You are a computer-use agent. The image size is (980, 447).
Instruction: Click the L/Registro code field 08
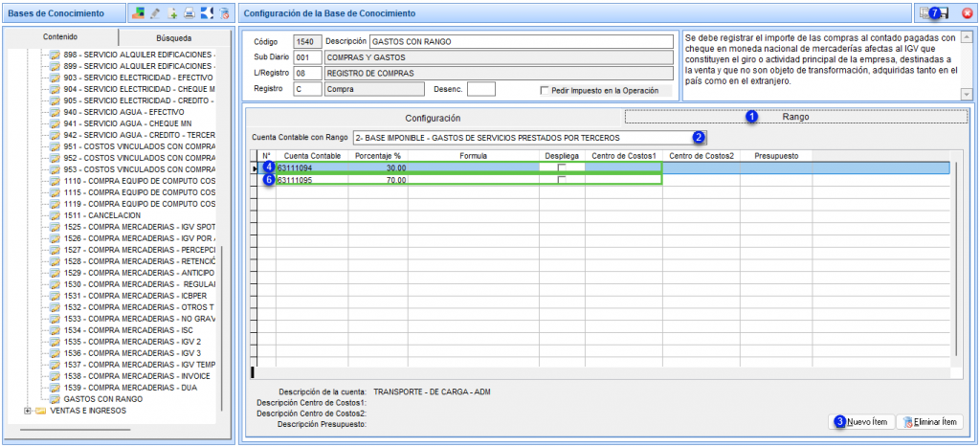coord(307,73)
